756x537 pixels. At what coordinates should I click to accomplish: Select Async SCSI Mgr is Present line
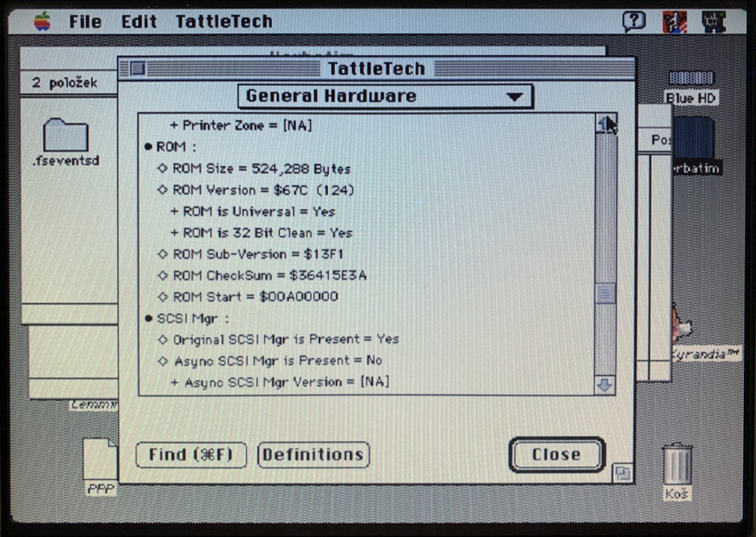(270, 361)
